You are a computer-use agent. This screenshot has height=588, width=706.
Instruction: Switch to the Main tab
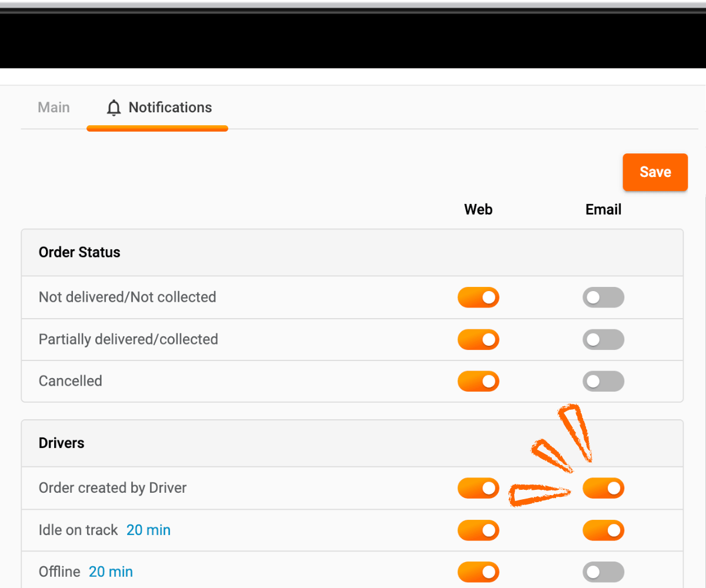tap(54, 108)
